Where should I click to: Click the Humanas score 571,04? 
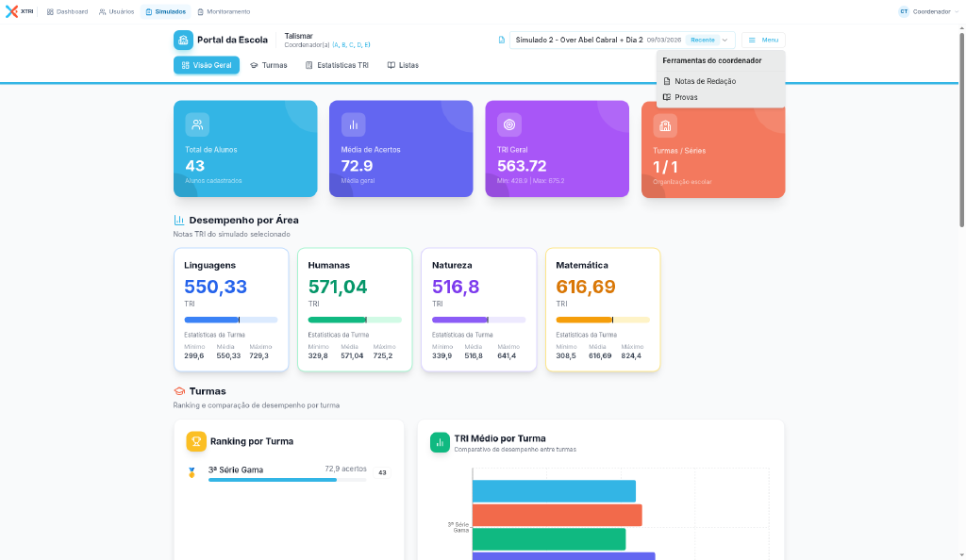coord(338,287)
